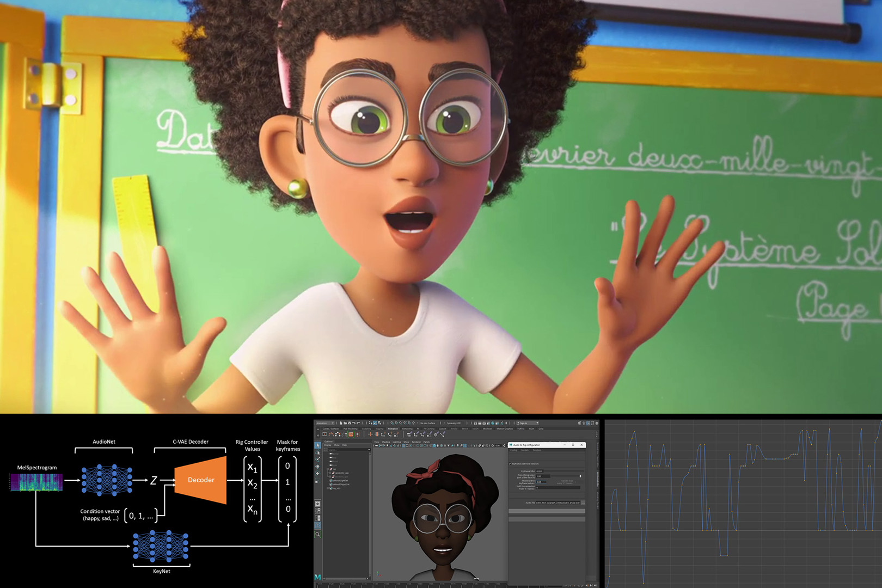This screenshot has width=882, height=588.
Task: Open the Rendering shelf tab
Action: [407, 429]
